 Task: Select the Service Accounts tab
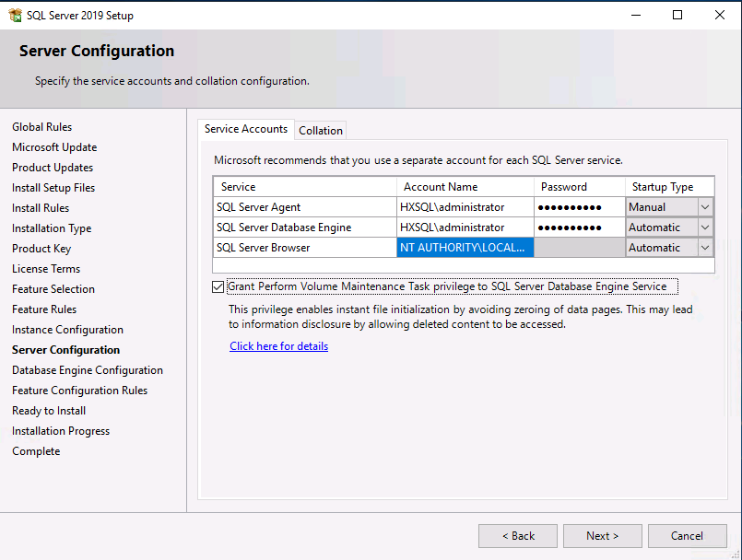(x=246, y=130)
